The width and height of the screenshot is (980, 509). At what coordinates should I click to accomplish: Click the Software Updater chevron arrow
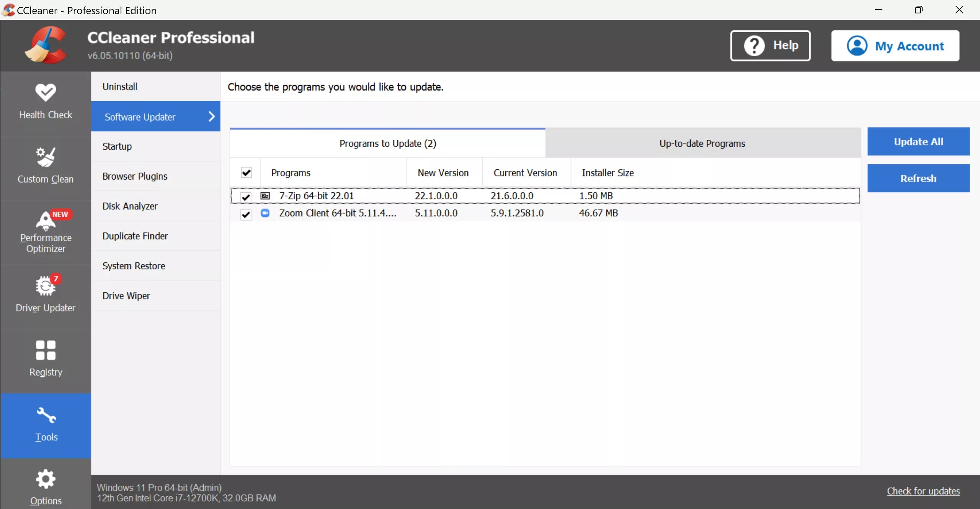click(x=211, y=117)
